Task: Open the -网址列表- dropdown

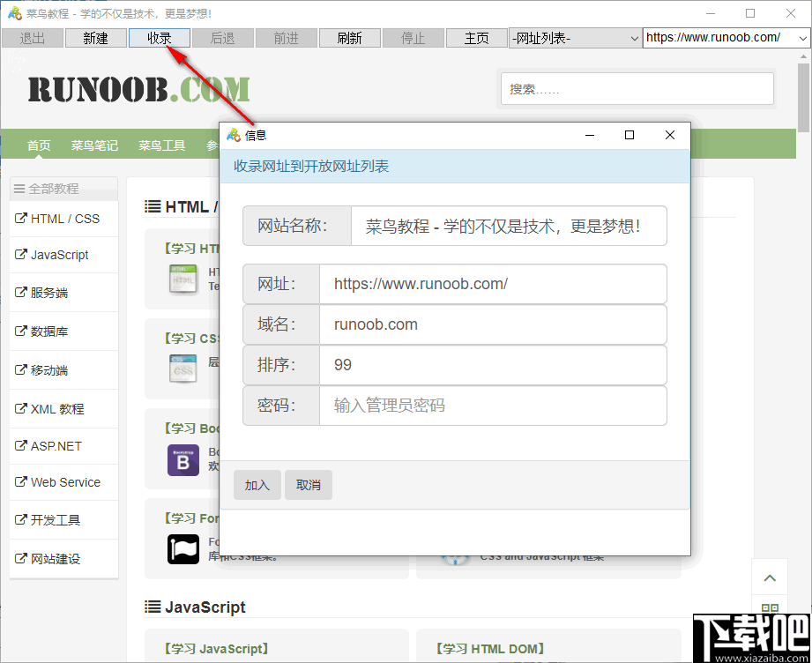Action: pos(575,38)
